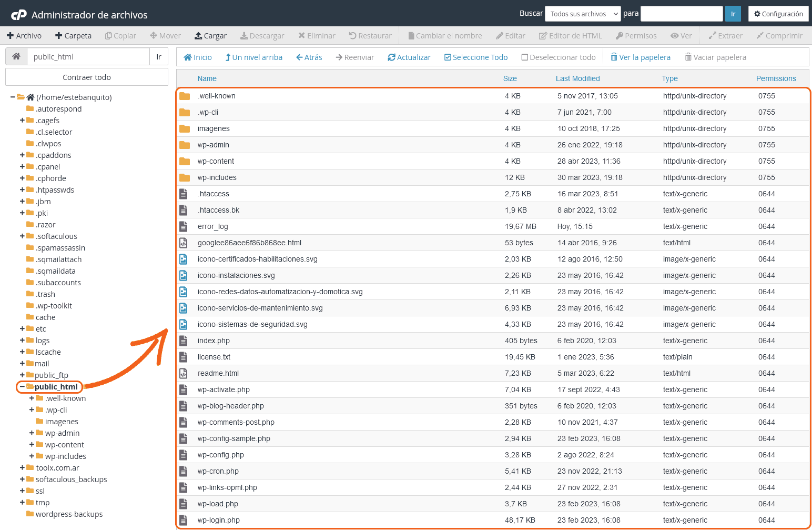Screen dimensions: 812x530
Task: Open the Todos sus archivos search dropdown
Action: click(x=583, y=14)
